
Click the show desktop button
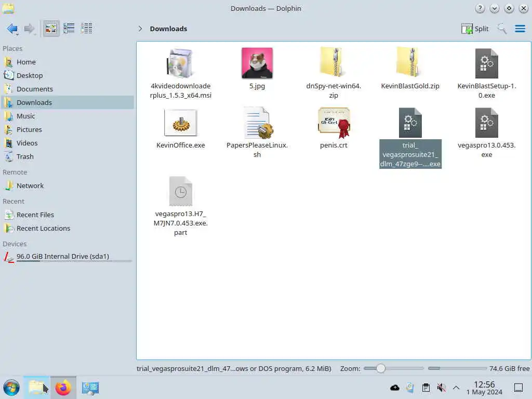pos(518,388)
